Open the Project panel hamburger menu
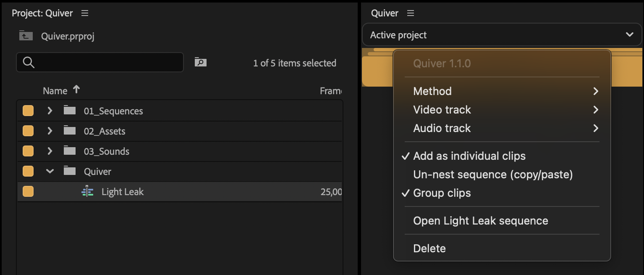The width and height of the screenshot is (644, 275). pyautogui.click(x=85, y=13)
